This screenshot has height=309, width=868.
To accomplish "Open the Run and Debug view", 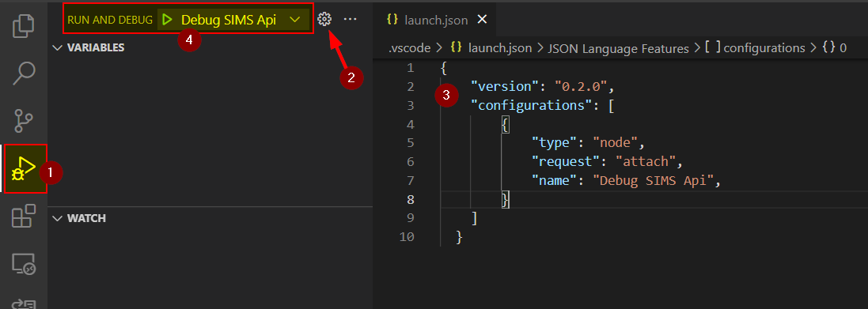I will 25,169.
